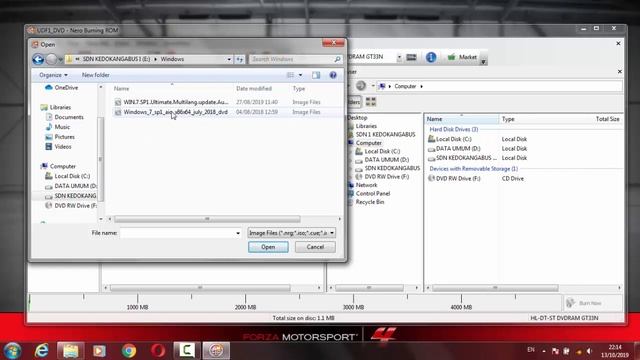Open the Nero Market button
640x360 pixels.
(x=462, y=58)
